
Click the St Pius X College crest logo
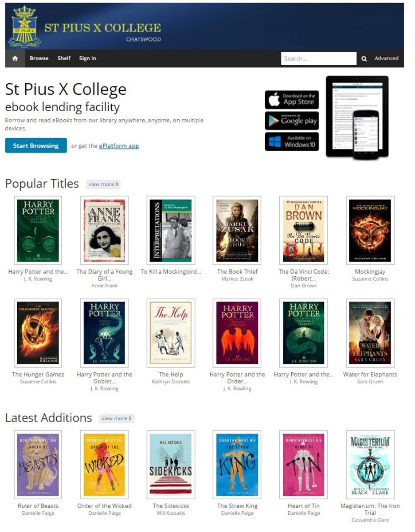[x=24, y=26]
